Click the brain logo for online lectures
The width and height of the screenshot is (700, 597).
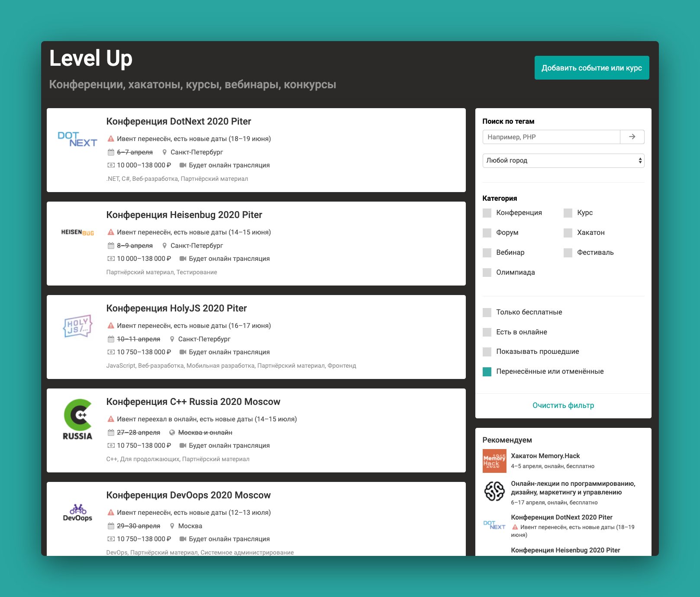coord(494,491)
